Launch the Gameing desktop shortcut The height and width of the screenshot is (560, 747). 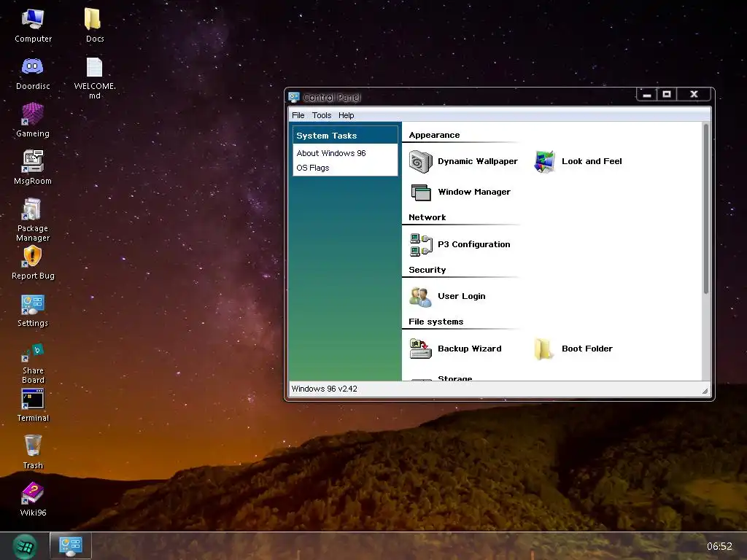click(33, 120)
